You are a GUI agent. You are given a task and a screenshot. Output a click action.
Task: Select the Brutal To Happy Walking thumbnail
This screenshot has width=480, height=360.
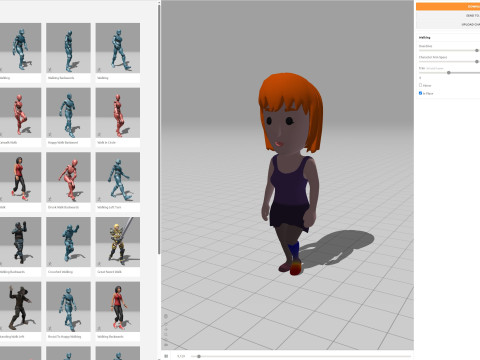coord(68,307)
